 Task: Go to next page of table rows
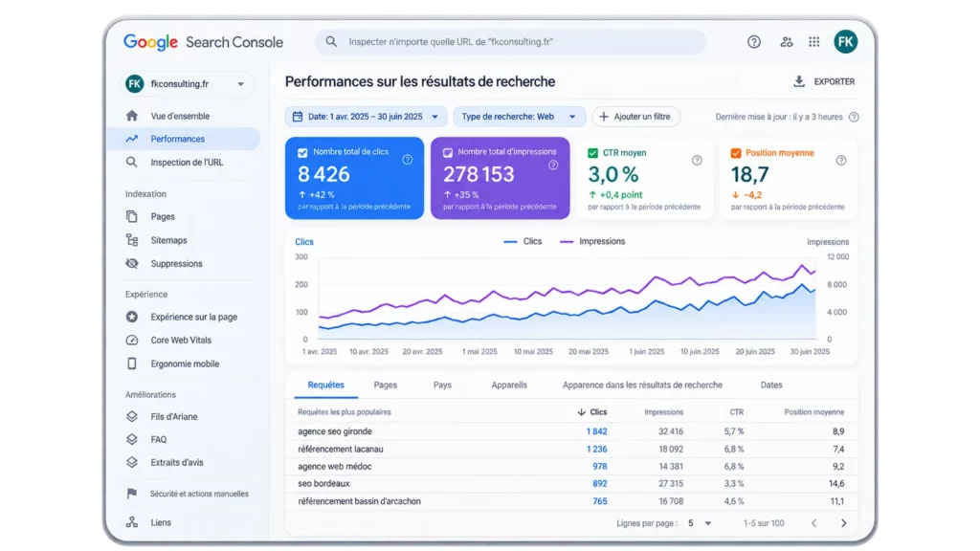point(844,523)
